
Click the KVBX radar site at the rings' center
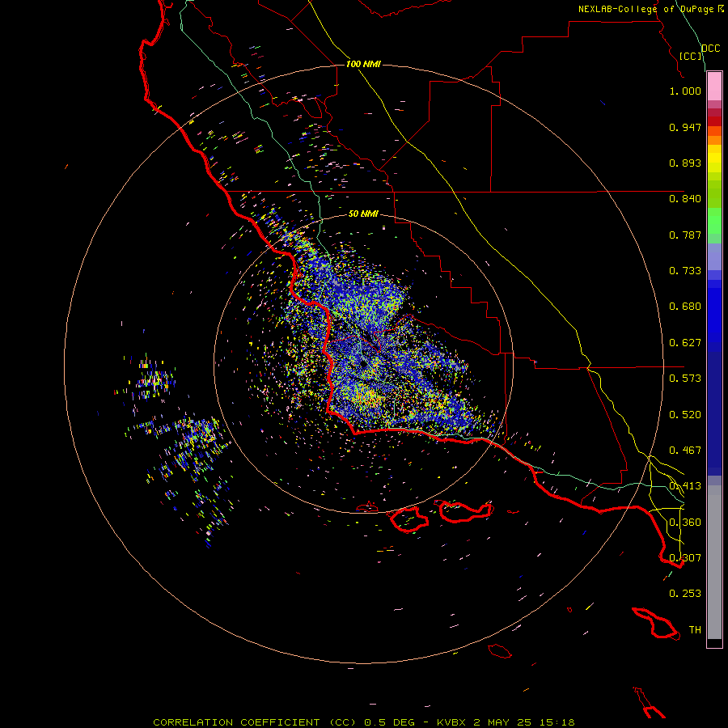(363, 365)
